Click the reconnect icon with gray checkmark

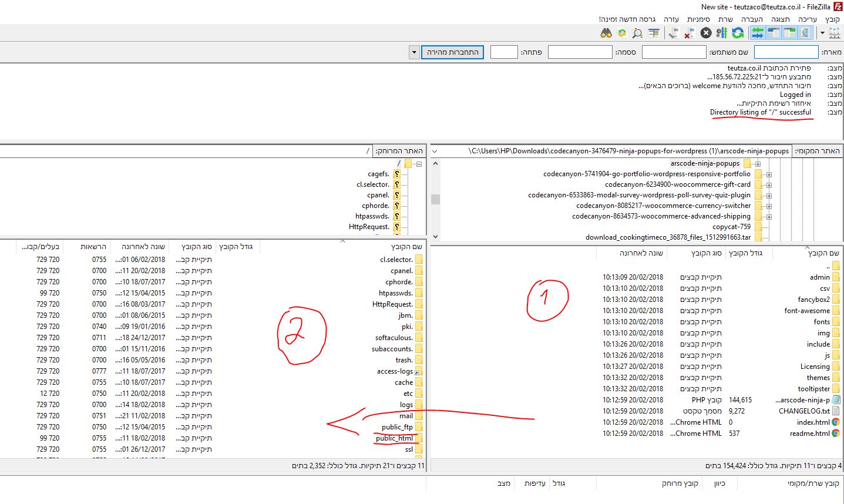coord(674,33)
